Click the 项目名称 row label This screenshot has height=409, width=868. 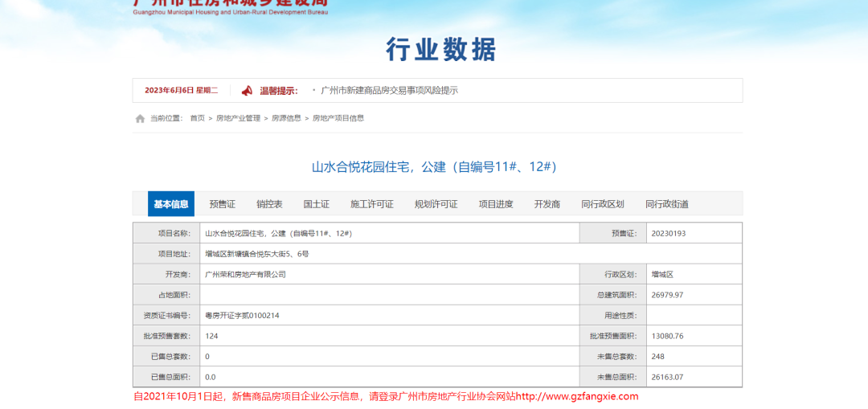pos(166,234)
